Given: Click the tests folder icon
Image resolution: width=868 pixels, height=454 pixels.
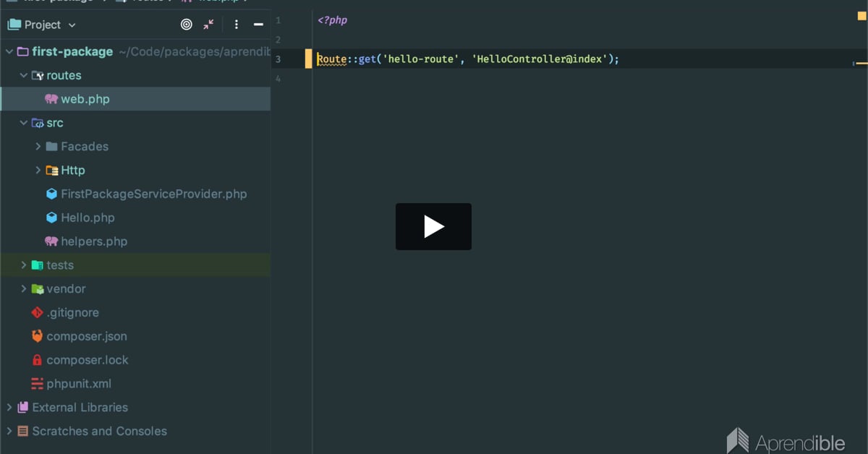Looking at the screenshot, I should point(38,265).
